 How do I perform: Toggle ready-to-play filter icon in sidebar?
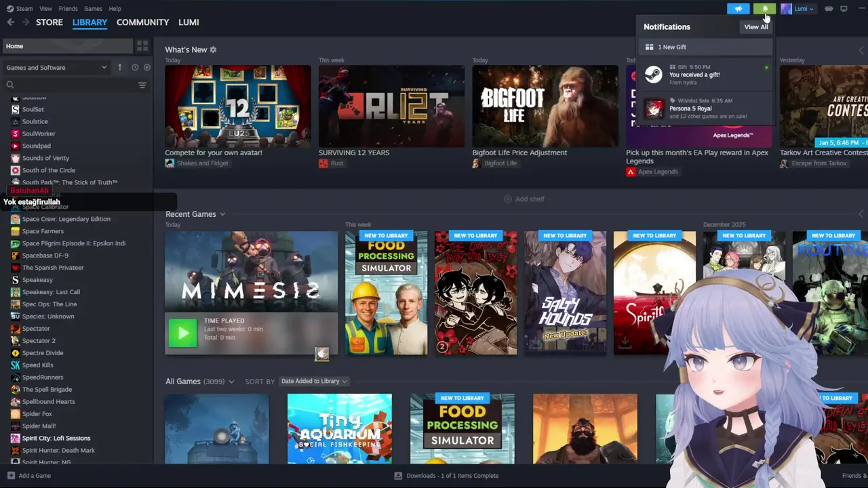[146, 67]
